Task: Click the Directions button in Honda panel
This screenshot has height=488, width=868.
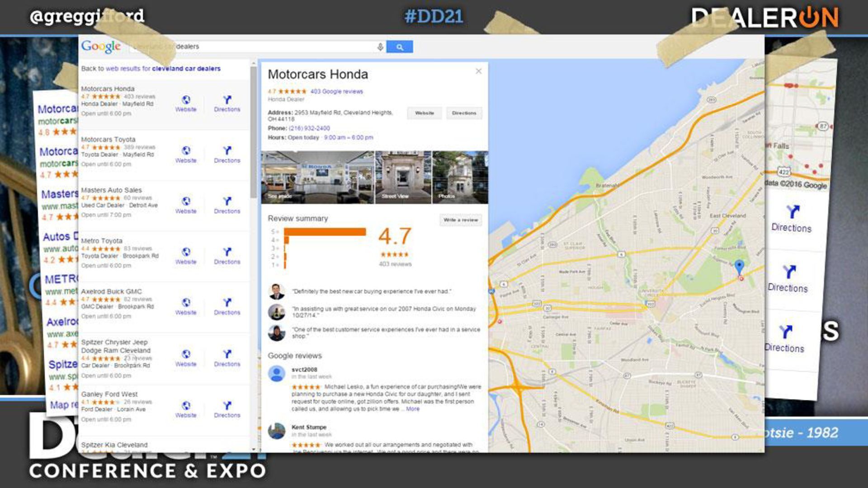Action: (x=464, y=113)
